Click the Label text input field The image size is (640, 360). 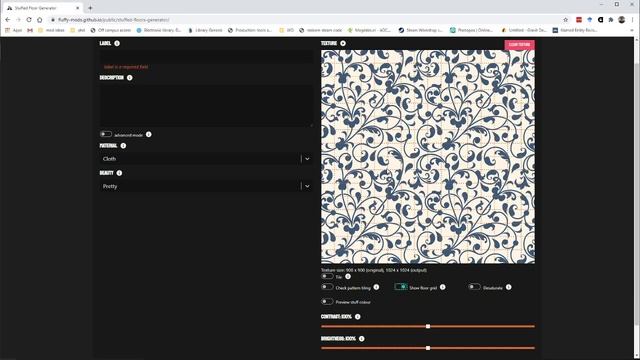click(x=207, y=56)
